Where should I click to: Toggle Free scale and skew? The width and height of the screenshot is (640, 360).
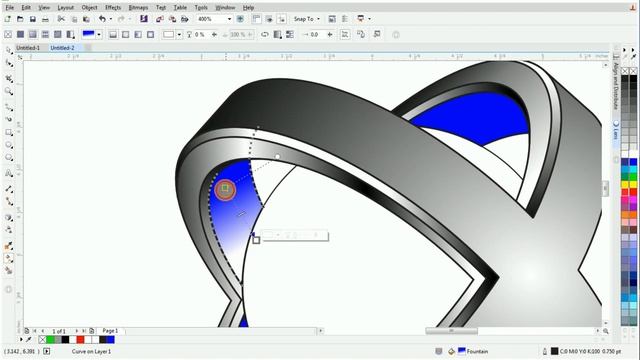pyautogui.click(x=345, y=35)
